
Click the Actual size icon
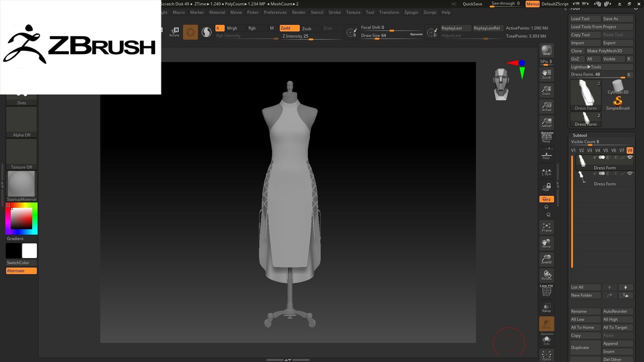tap(546, 107)
